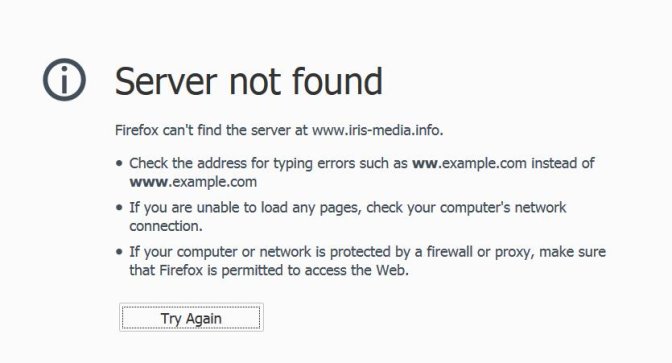672x363 pixels.
Task: Click the 'Firefox can't find the server' sentence
Action: [279, 130]
